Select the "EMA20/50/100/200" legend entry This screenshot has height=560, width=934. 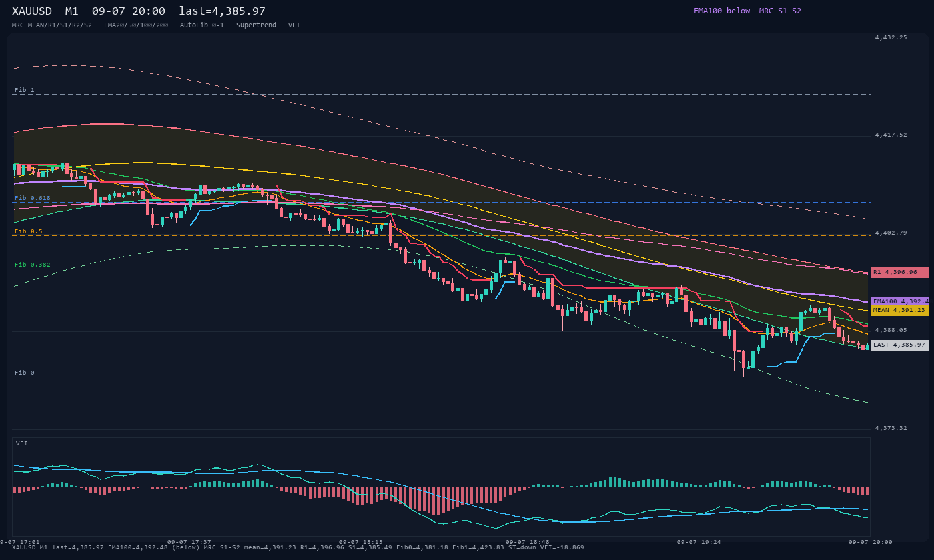pos(136,25)
